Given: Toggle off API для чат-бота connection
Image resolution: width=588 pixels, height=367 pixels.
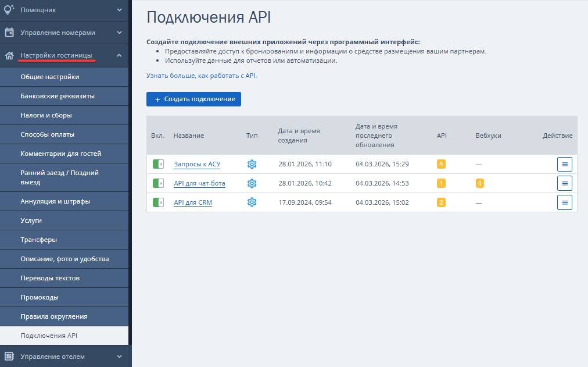Looking at the screenshot, I should click(x=158, y=183).
